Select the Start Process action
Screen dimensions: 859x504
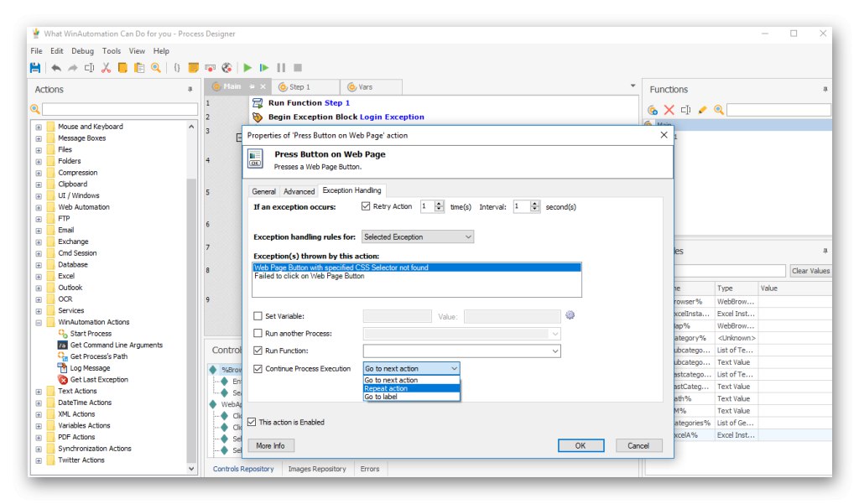[91, 334]
